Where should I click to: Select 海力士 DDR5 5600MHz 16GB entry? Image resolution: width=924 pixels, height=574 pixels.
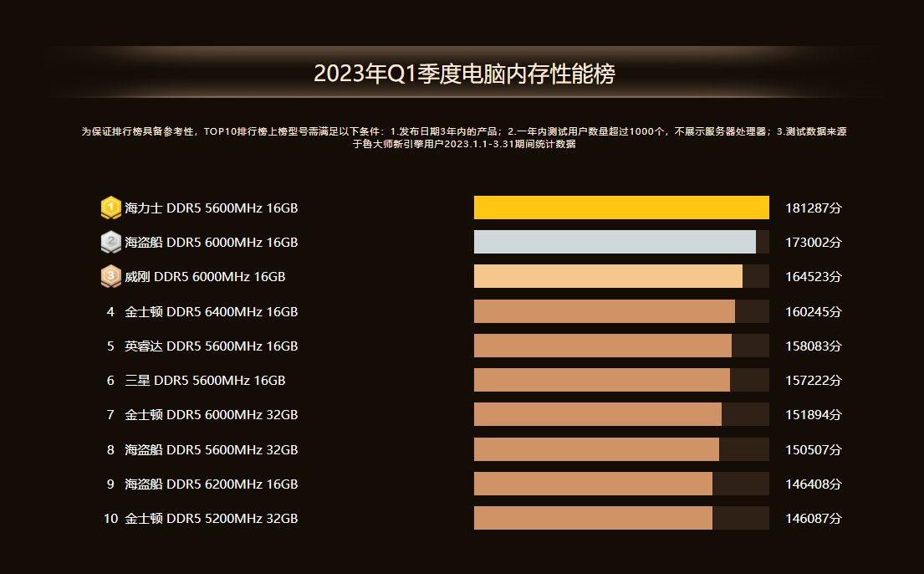(211, 208)
